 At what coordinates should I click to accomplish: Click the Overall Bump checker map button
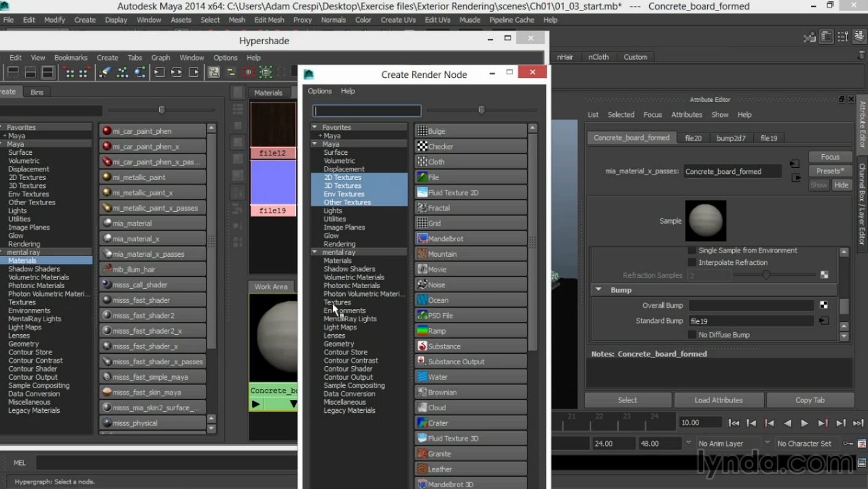click(x=824, y=305)
